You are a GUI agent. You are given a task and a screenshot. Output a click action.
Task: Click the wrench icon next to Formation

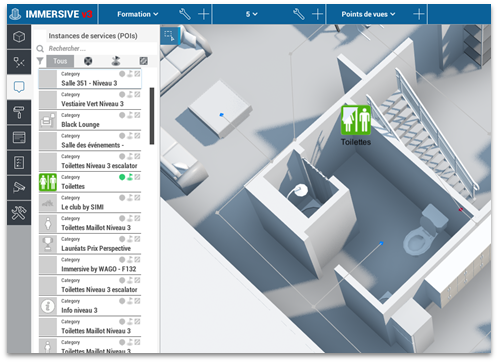pos(185,14)
